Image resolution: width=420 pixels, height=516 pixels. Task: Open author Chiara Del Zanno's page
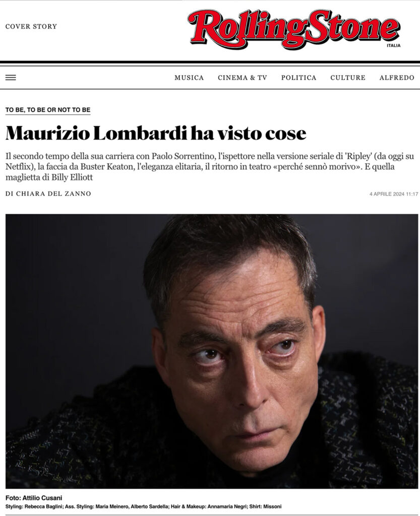tap(53, 194)
